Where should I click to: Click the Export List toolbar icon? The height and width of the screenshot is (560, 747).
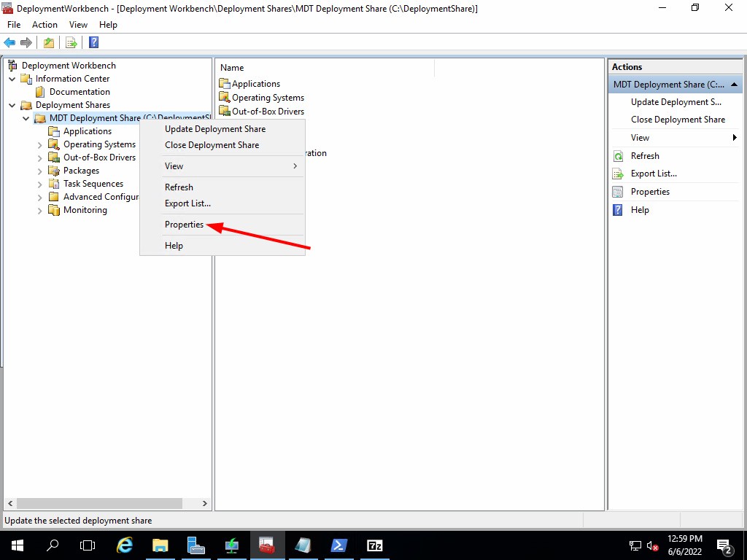pyautogui.click(x=71, y=42)
